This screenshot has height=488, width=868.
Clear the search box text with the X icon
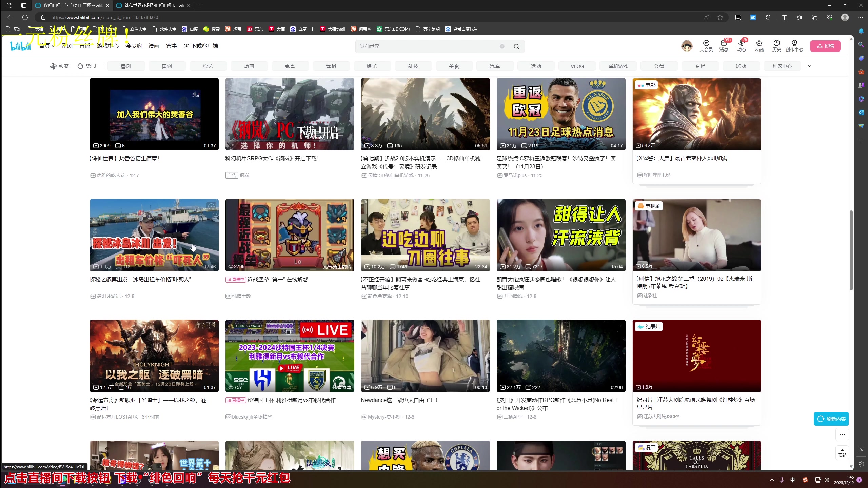click(x=502, y=46)
